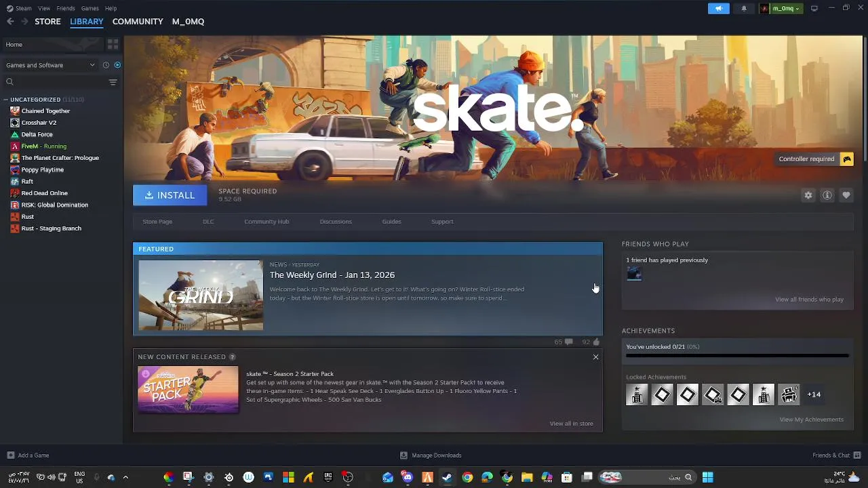Add skate to favorites heart icon
The image size is (868, 488).
tap(846, 195)
